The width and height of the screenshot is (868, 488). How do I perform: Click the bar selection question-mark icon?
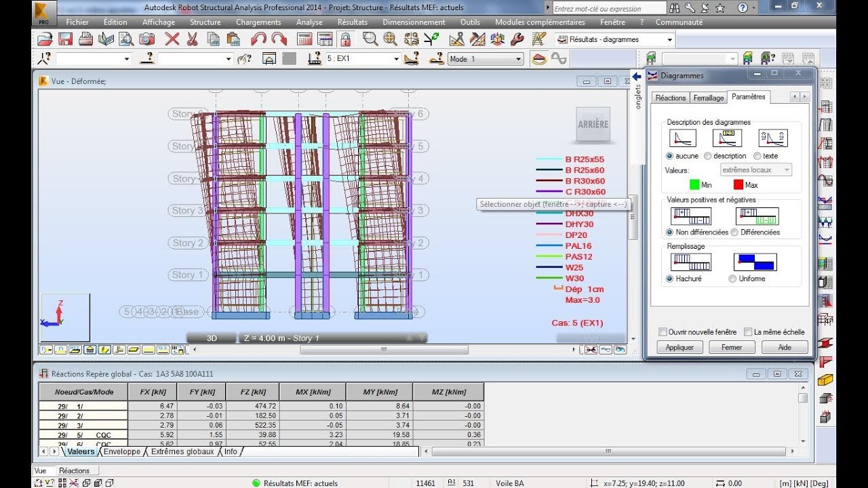146,59
